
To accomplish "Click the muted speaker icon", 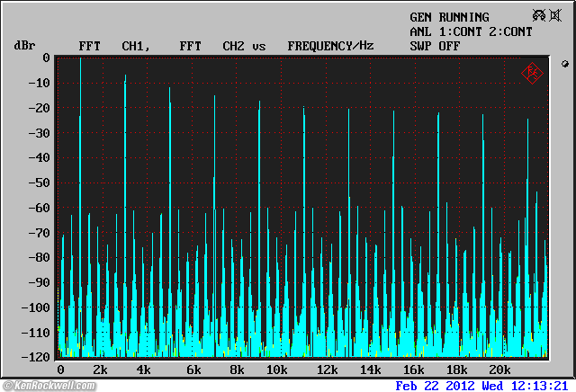I will tap(555, 16).
